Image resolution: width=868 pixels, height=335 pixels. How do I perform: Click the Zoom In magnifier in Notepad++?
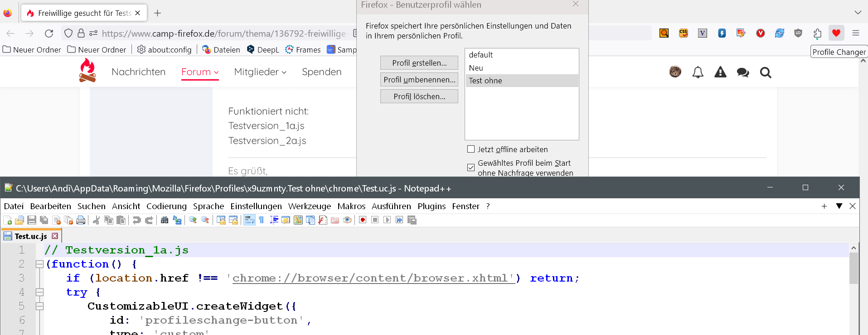(x=193, y=220)
